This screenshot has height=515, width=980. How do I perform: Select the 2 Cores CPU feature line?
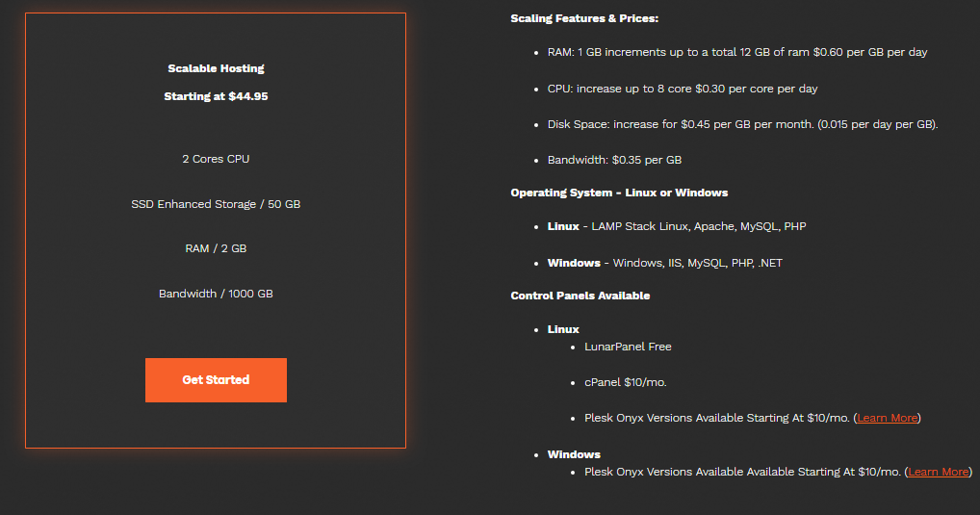coord(216,159)
